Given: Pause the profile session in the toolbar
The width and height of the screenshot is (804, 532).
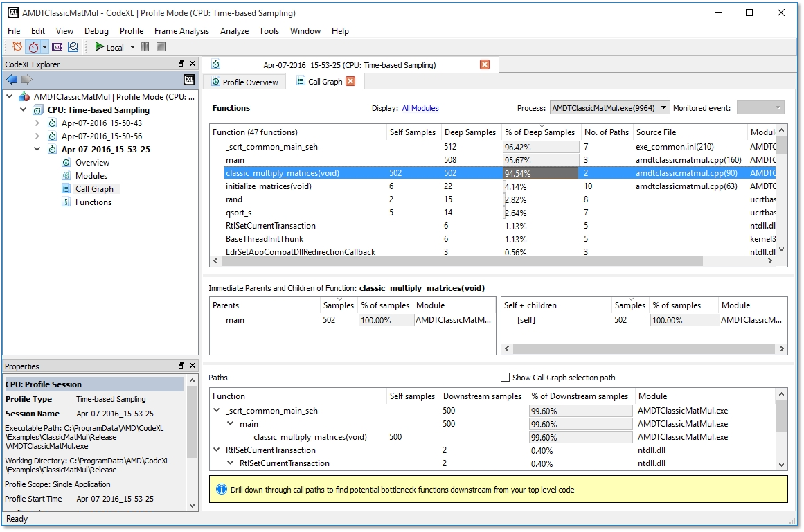Looking at the screenshot, I should [x=145, y=46].
